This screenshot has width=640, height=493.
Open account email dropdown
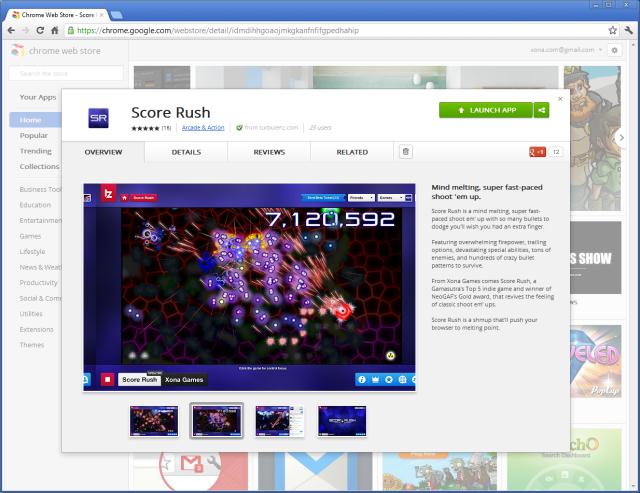566,50
